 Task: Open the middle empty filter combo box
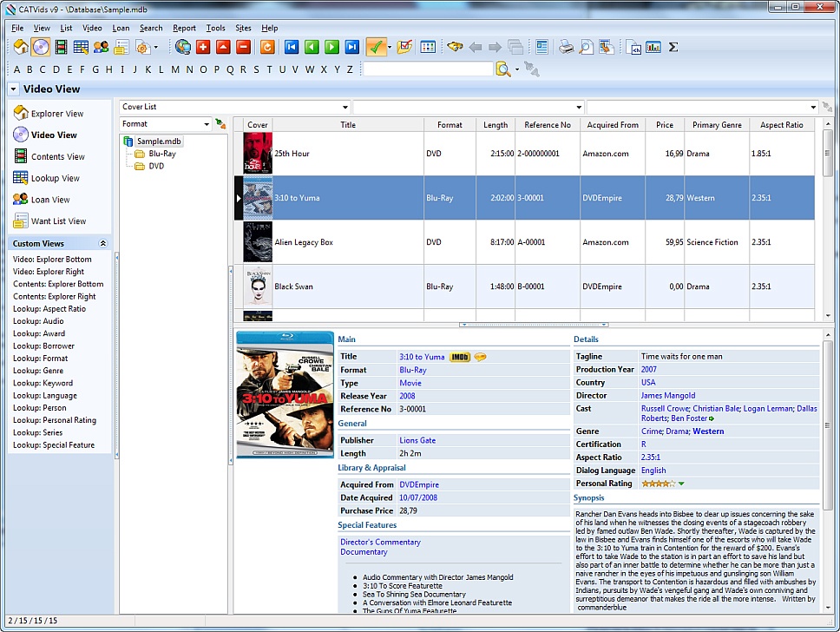click(x=469, y=107)
